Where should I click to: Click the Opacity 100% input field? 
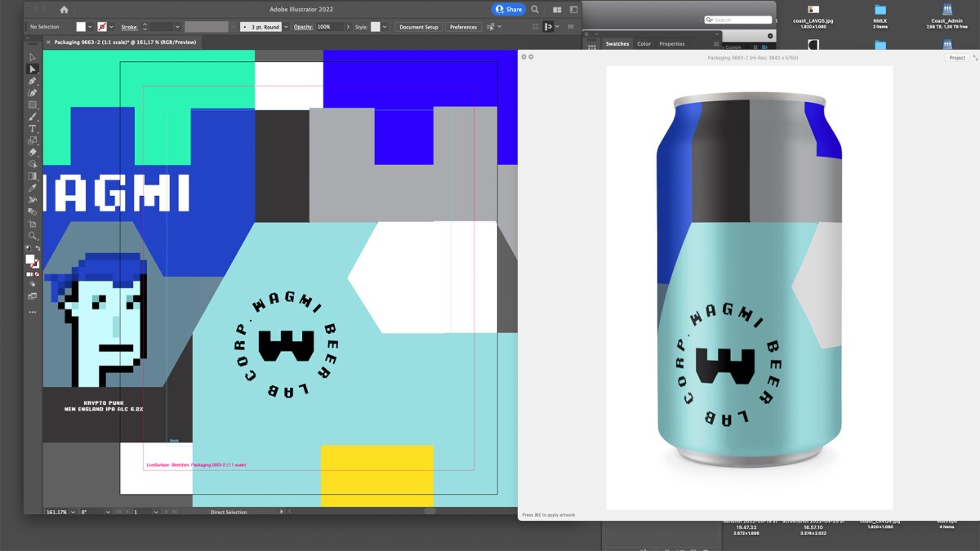329,27
